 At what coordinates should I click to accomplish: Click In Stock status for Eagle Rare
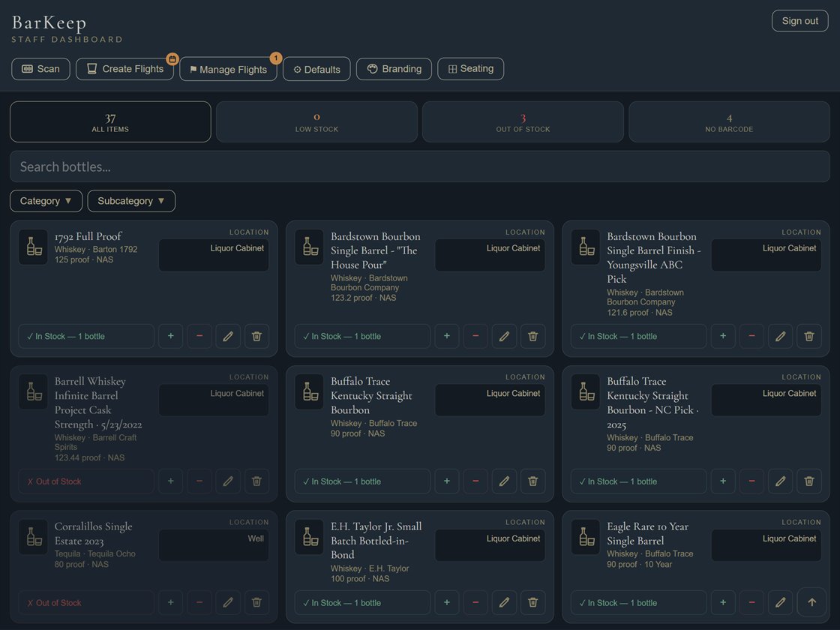tap(638, 603)
